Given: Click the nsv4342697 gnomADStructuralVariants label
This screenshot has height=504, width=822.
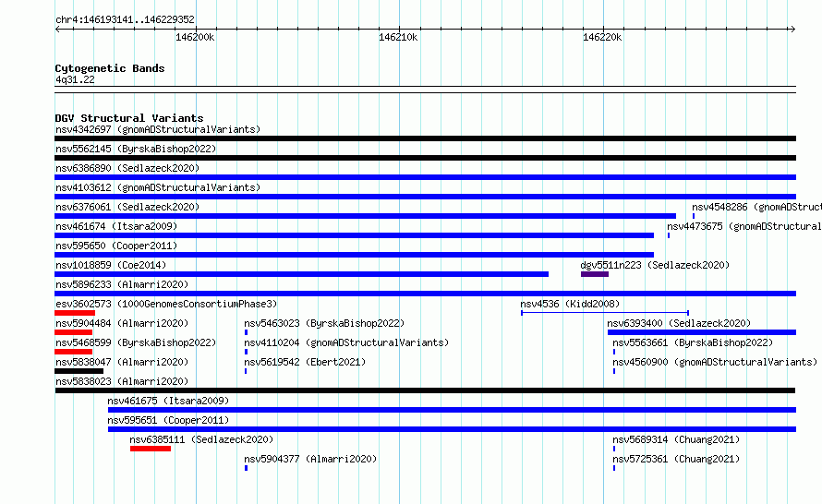Looking at the screenshot, I should point(158,129).
